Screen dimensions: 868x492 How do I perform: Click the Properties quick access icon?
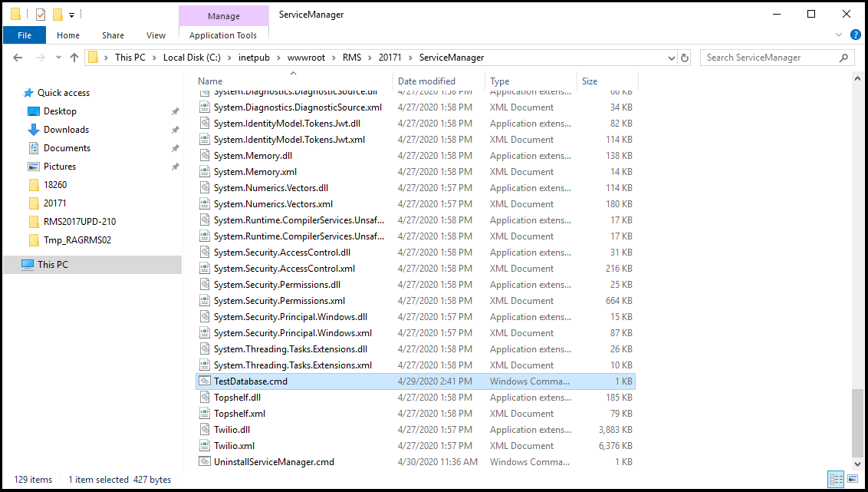(x=41, y=15)
